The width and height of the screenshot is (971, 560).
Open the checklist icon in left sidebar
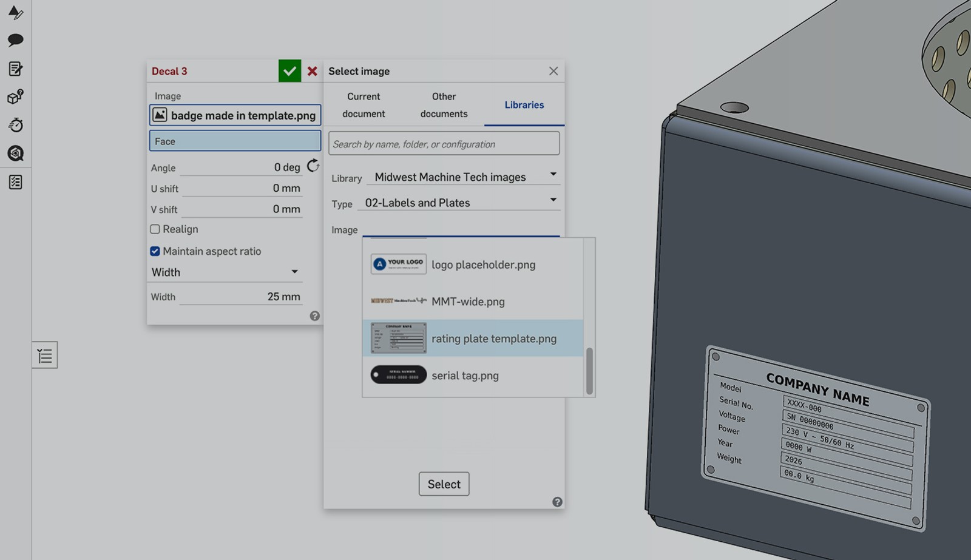16,181
